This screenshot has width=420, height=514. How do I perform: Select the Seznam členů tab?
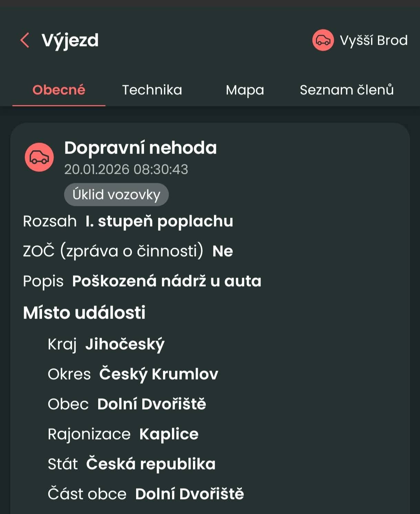click(x=347, y=90)
